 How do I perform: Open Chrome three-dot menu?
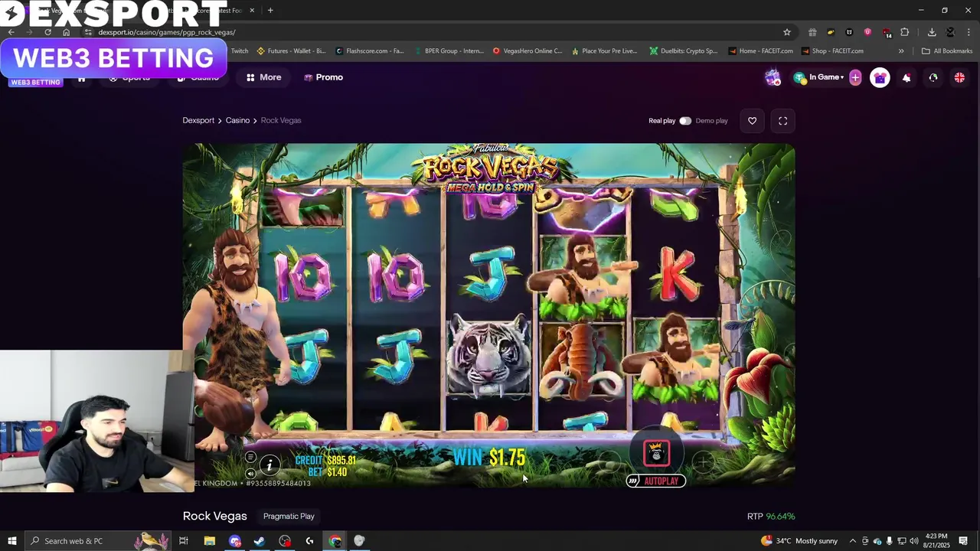968,32
